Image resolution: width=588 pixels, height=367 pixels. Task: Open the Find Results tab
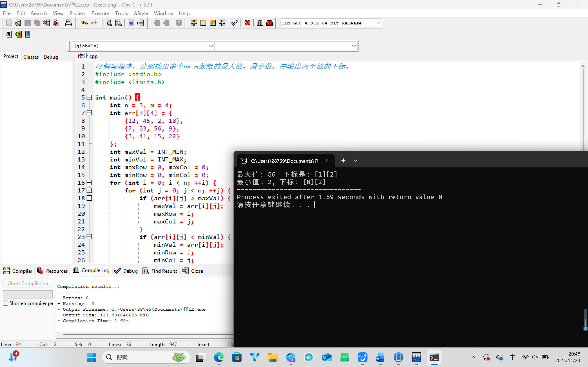pyautogui.click(x=160, y=271)
